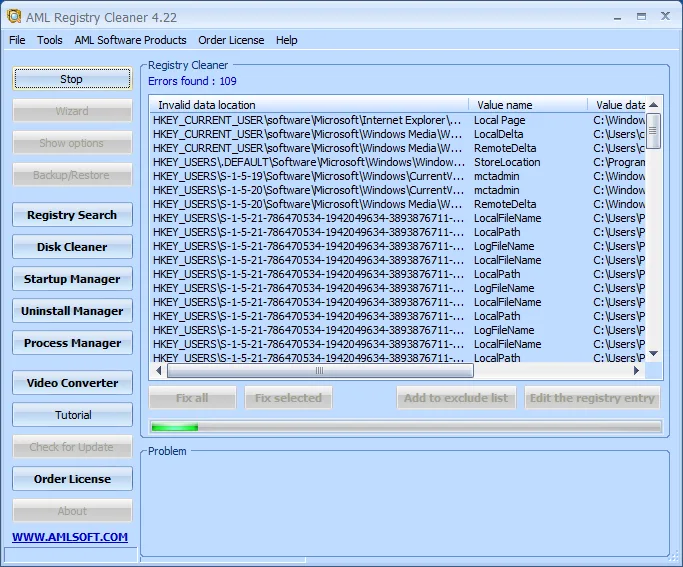683x567 pixels.
Task: Click the Local Page value name
Action: (500, 120)
